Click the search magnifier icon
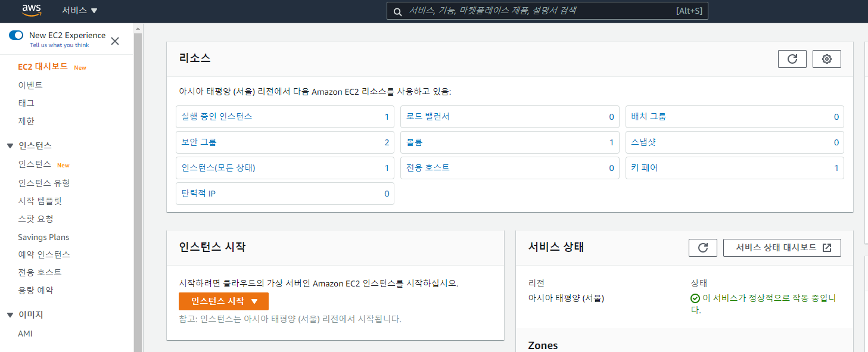 [397, 11]
